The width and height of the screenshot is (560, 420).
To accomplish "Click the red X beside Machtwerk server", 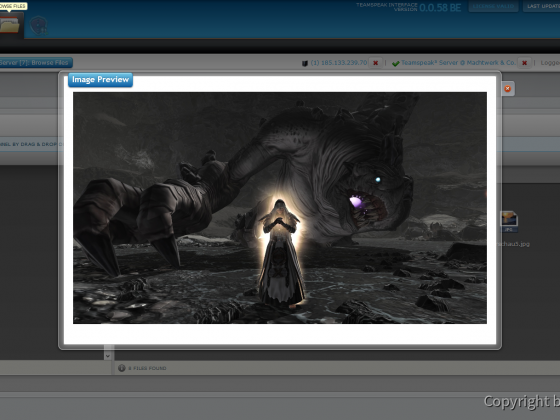I will [524, 63].
